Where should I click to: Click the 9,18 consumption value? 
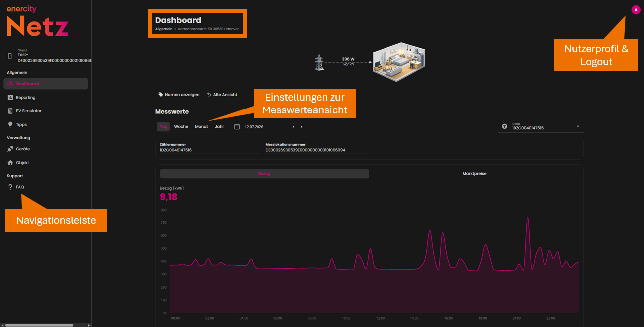click(x=169, y=197)
